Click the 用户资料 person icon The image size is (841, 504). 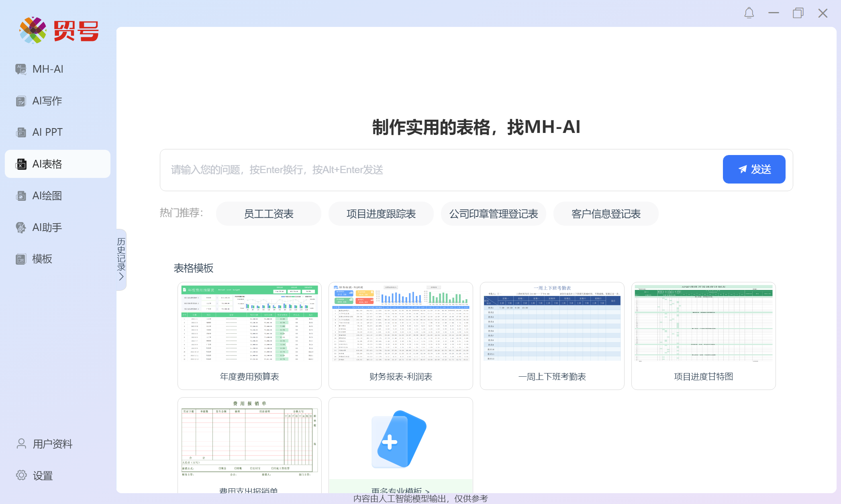[21, 444]
